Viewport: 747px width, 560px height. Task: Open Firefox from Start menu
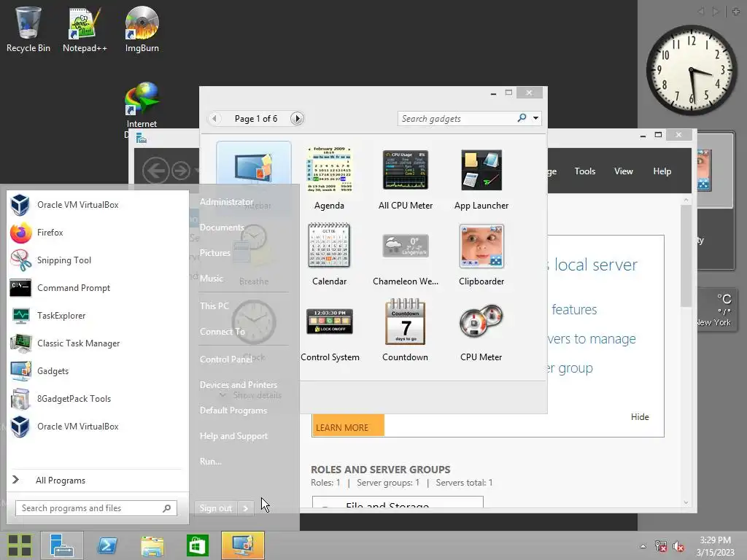(x=98, y=233)
